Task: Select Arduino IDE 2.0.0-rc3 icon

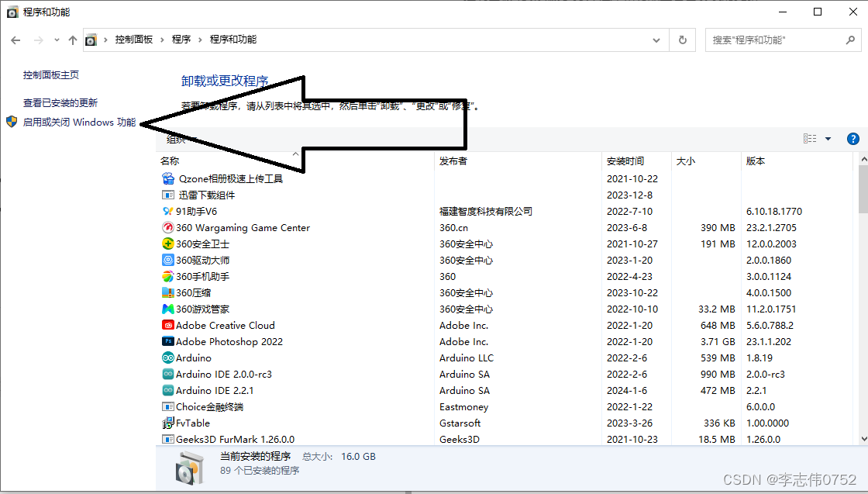Action: (167, 375)
